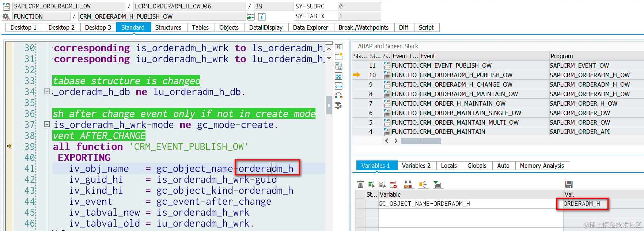This screenshot has height=231, width=644.
Task: Click the gray list-select icon in Variables toolbar
Action: coord(382,185)
